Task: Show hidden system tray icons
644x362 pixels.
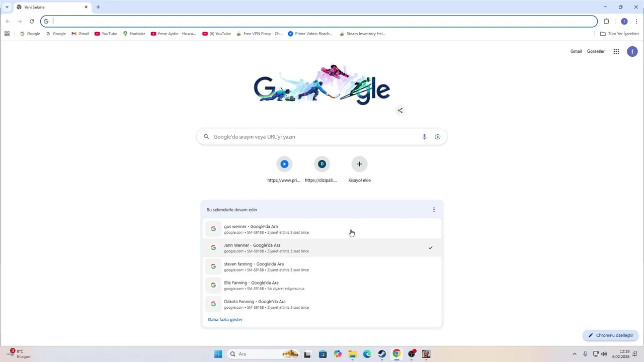Action: [x=575, y=354]
